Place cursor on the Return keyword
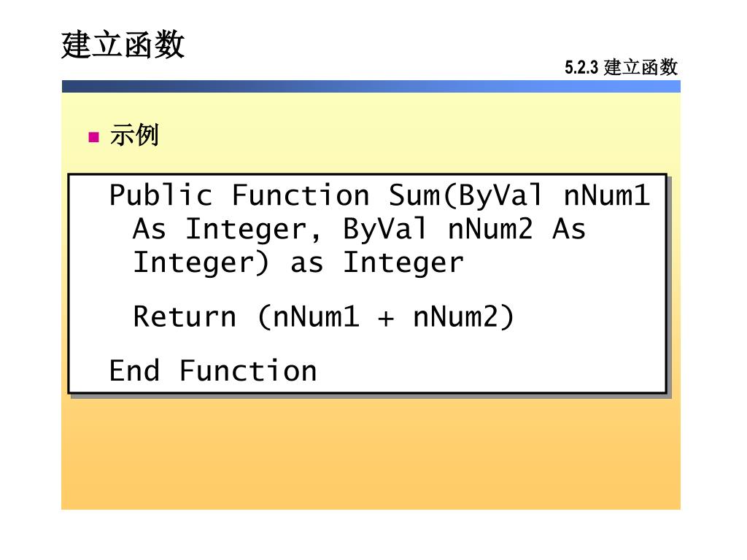This screenshot has height=560, width=747. [185, 317]
